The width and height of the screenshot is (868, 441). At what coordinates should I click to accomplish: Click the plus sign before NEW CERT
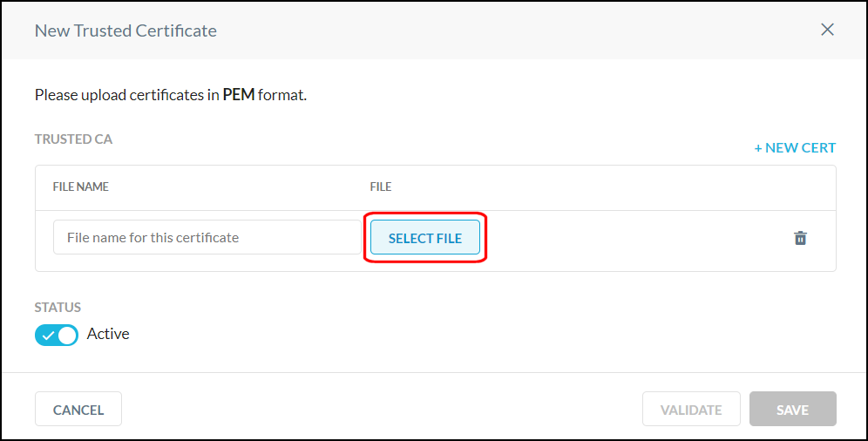tap(758, 148)
